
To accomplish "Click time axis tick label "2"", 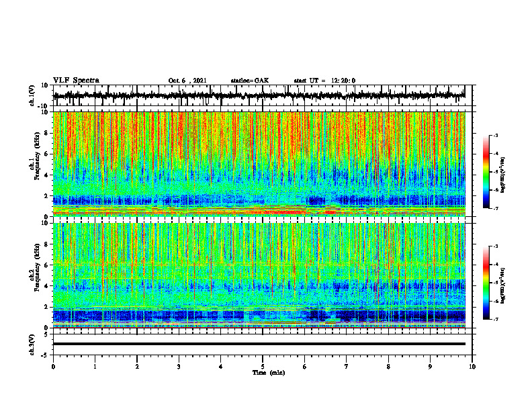I will 137,367.
